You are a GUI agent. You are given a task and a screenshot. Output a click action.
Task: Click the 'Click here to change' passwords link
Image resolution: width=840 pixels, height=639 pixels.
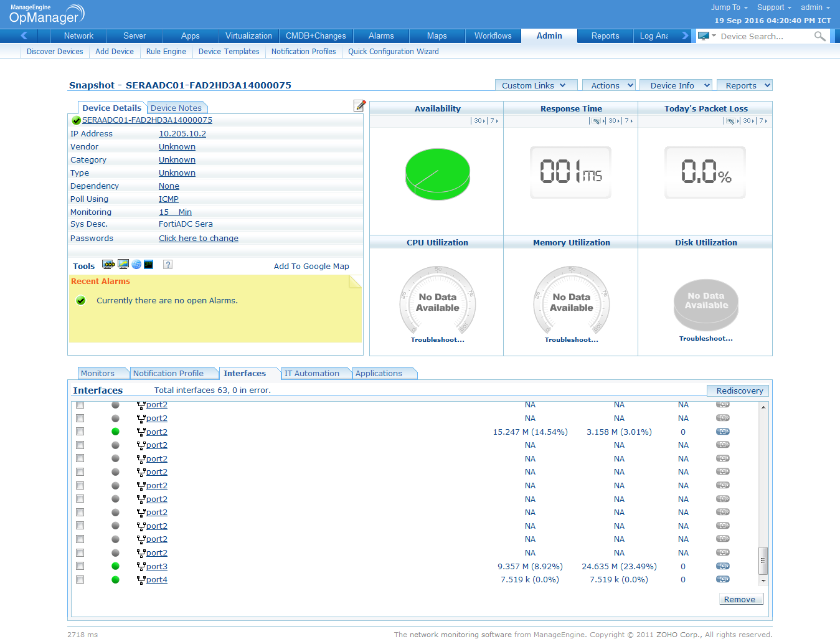point(198,239)
